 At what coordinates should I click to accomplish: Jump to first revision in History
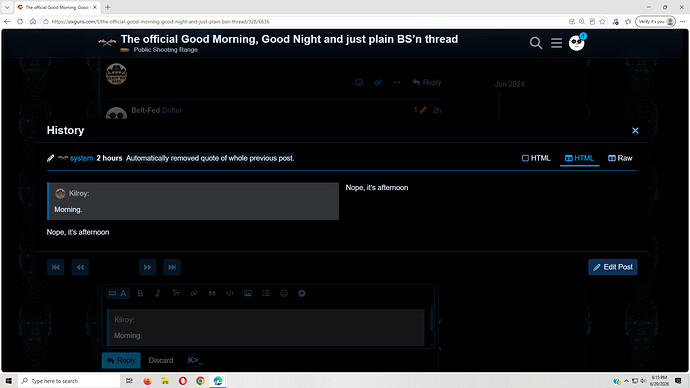click(56, 267)
